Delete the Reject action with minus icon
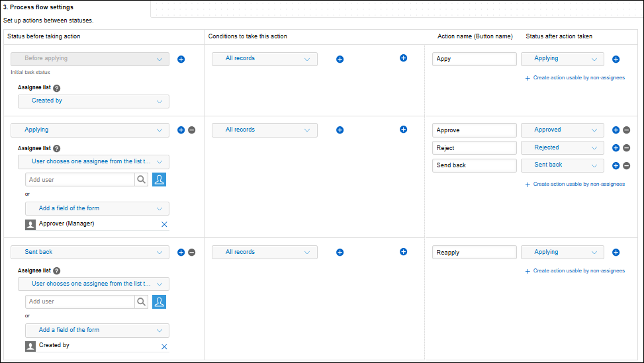 626,148
